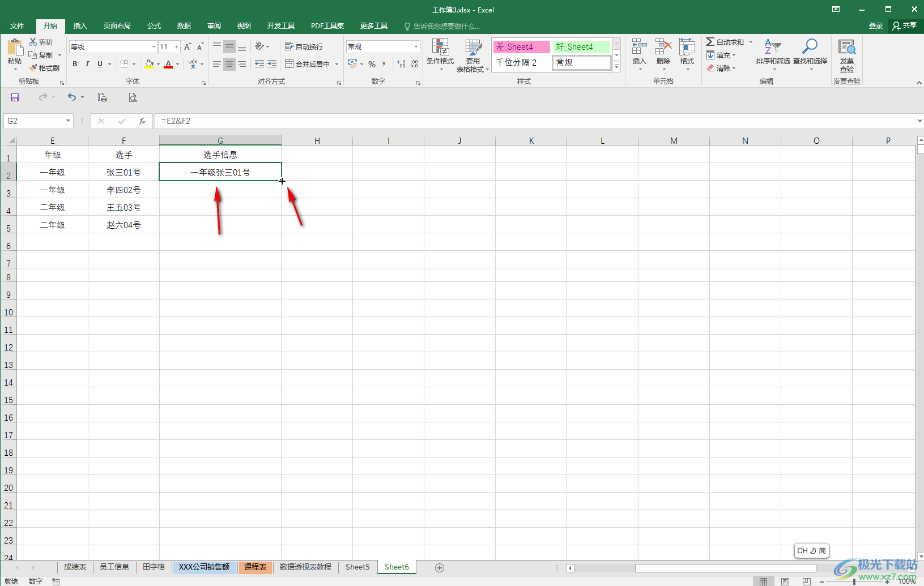This screenshot has height=586, width=924.
Task: Toggle align left
Action: pyautogui.click(x=217, y=64)
